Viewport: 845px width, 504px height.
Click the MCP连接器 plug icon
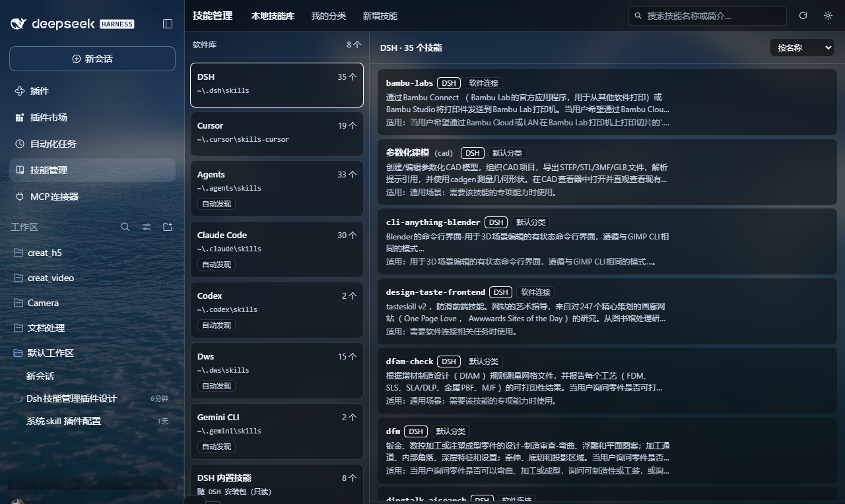tap(19, 197)
